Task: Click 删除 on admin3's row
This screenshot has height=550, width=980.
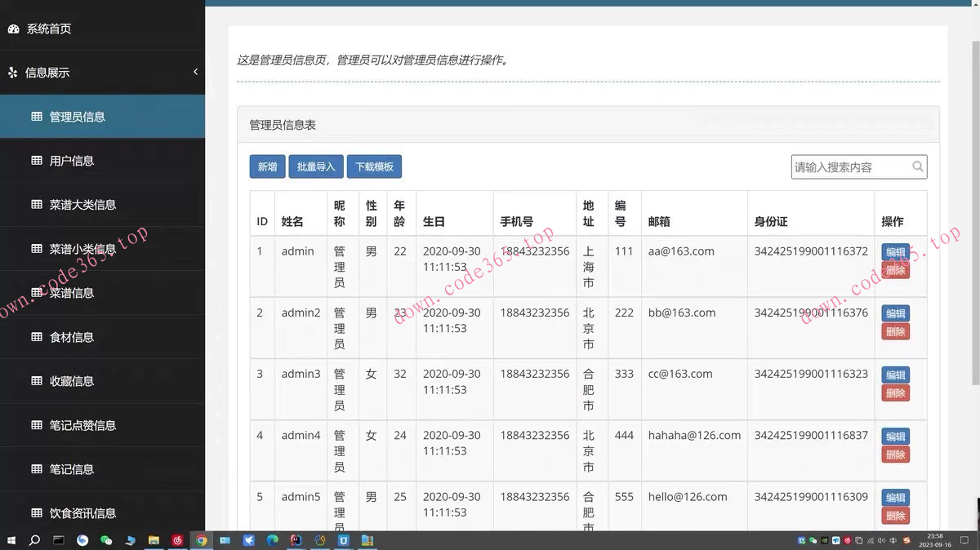Action: coord(895,393)
